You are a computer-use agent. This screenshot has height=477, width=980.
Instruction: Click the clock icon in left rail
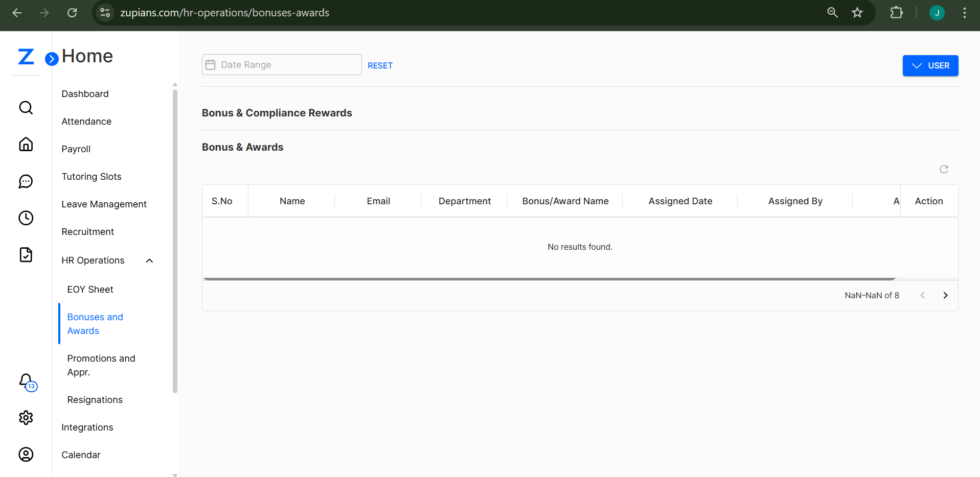click(26, 218)
